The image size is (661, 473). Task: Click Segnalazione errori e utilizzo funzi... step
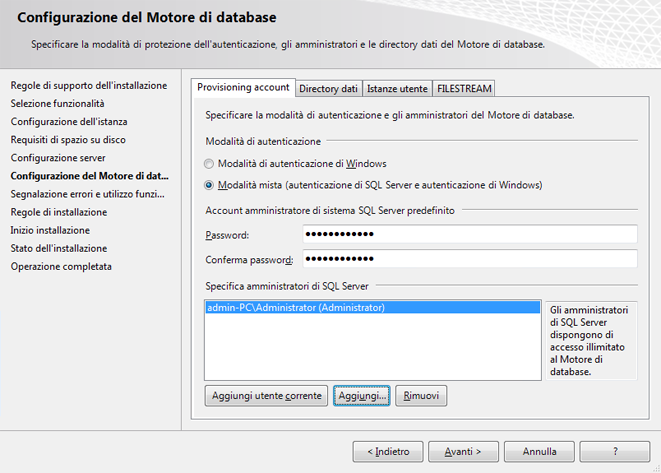click(x=87, y=194)
